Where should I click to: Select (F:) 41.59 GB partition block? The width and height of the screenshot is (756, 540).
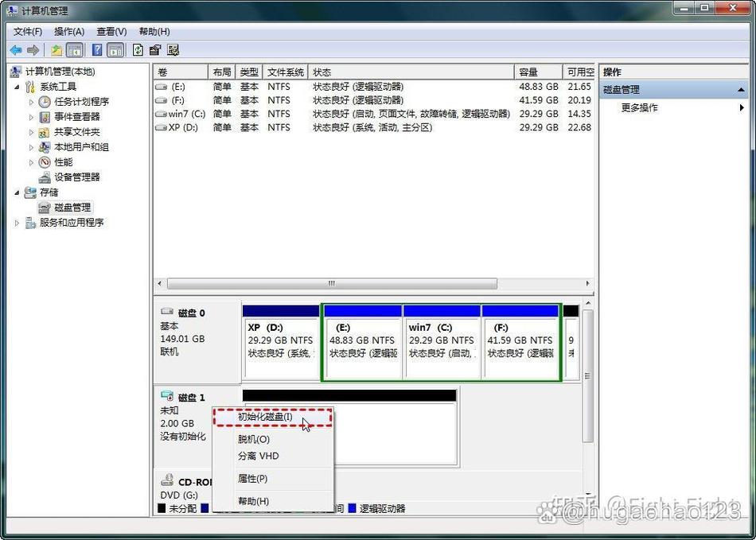point(520,342)
